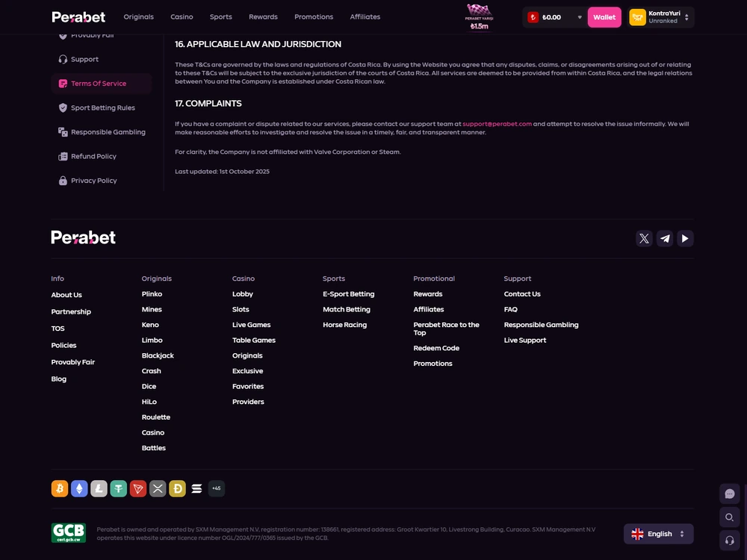Open the video play social link
Screen dimensions: 747x560
[x=685, y=239]
